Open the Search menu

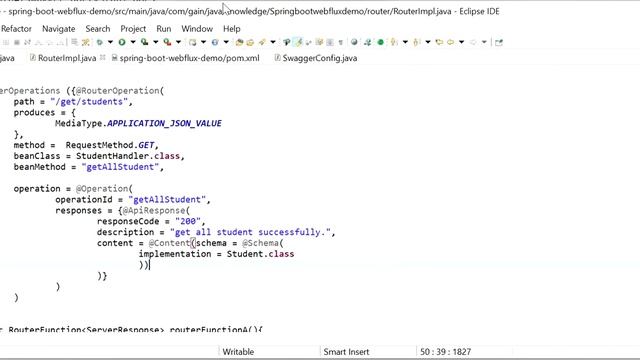[98, 29]
